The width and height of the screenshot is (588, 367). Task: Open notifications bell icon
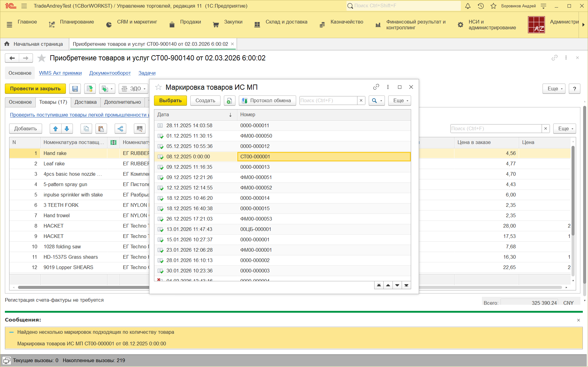[468, 6]
